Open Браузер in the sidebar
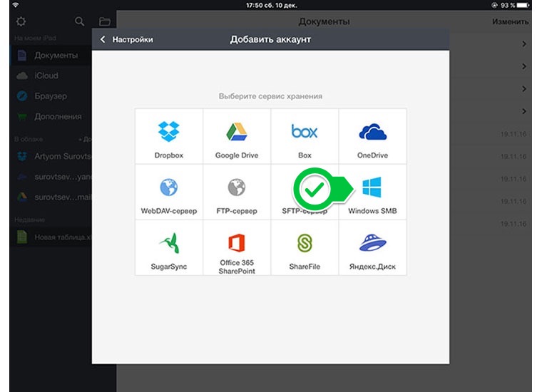The height and width of the screenshot is (392, 542). point(51,96)
